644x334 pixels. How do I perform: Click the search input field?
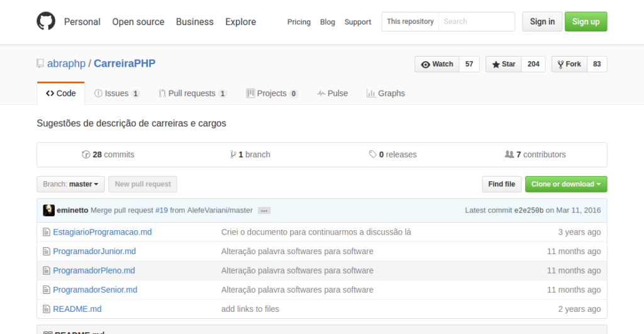[x=476, y=21]
